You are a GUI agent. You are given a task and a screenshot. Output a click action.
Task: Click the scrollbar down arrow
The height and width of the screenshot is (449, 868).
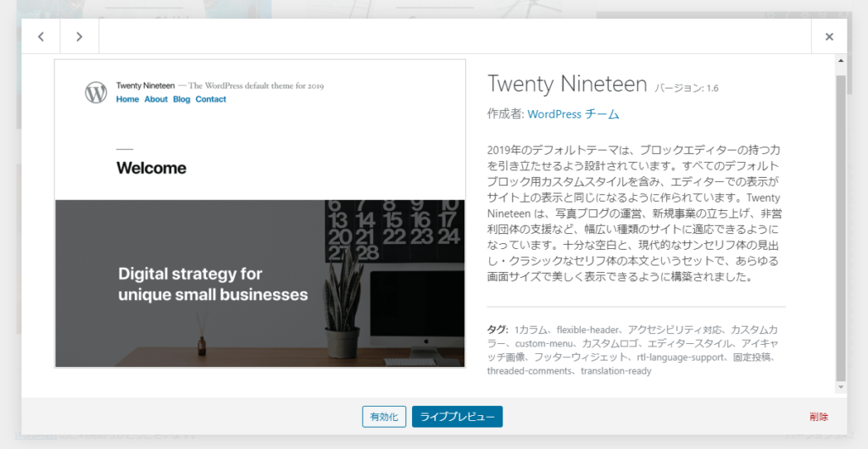coord(841,387)
